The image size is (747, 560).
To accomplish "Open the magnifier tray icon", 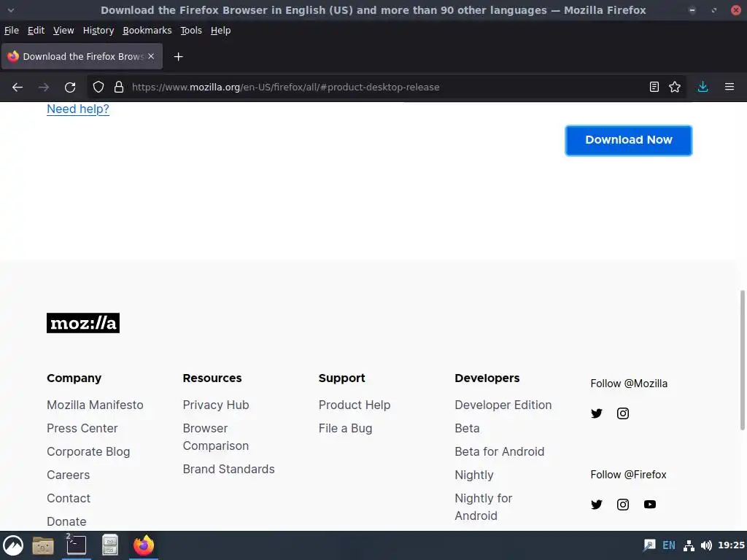I will pyautogui.click(x=649, y=545).
